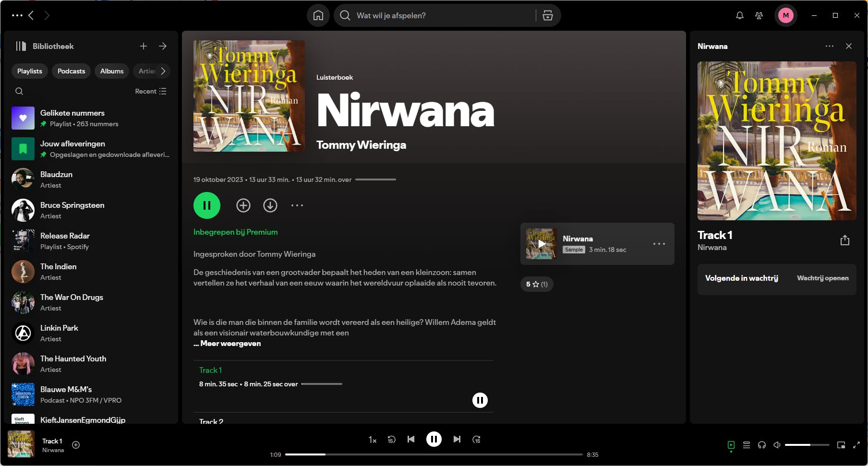
Task: Open profile avatar M
Action: tap(786, 15)
